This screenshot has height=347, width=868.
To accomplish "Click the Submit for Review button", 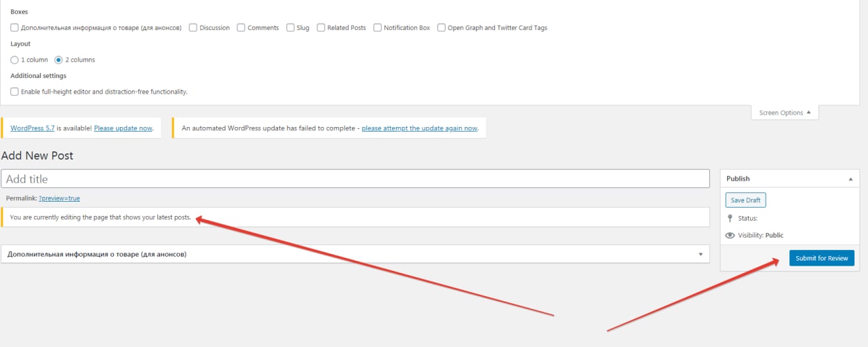I will pos(822,258).
